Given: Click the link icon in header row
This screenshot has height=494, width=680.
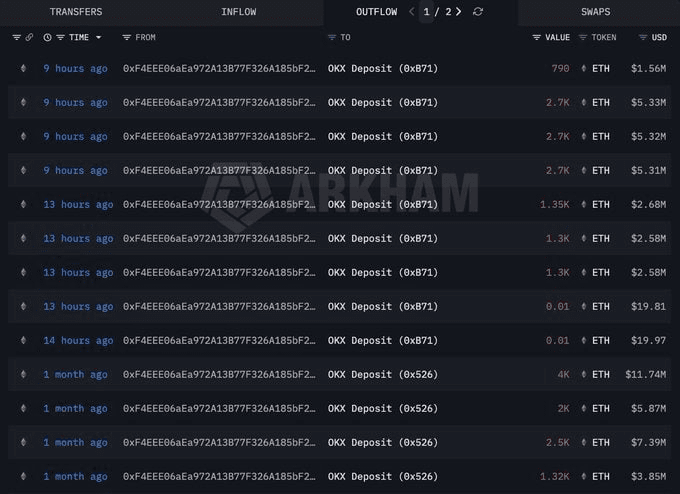Looking at the screenshot, I should click(x=29, y=37).
